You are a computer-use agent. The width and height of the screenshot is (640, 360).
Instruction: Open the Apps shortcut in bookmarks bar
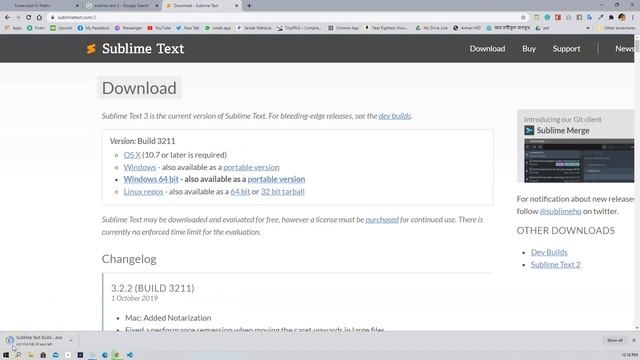click(13, 28)
